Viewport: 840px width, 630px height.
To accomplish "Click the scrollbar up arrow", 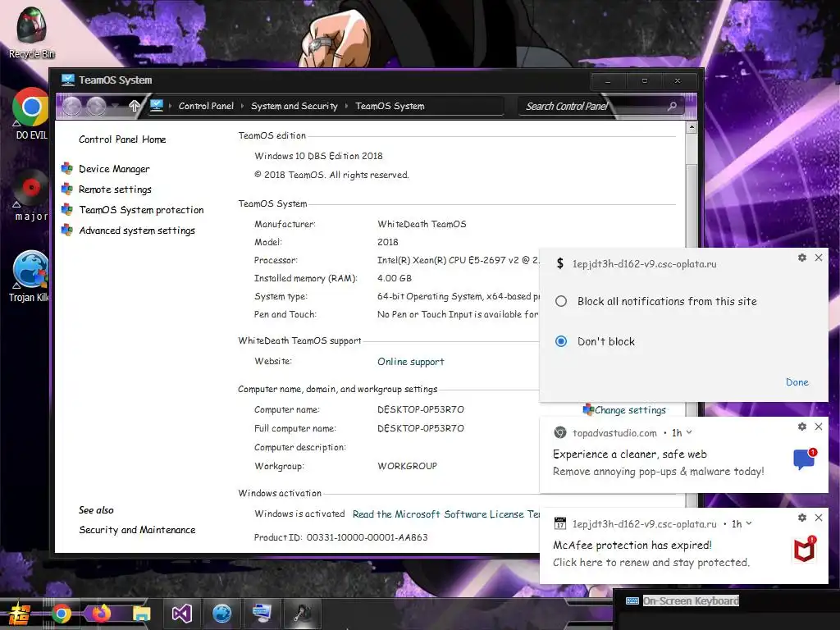I will click(691, 127).
